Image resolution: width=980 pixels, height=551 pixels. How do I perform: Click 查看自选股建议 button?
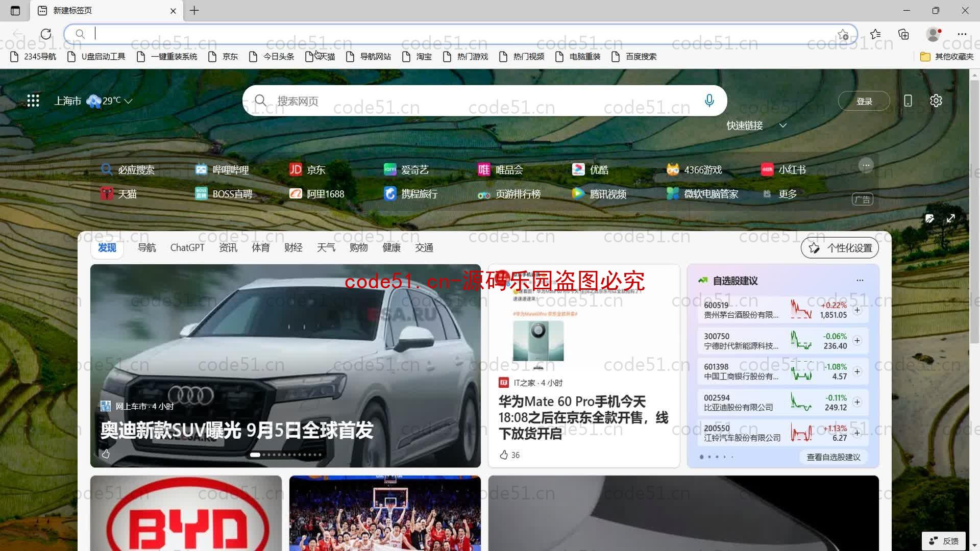pyautogui.click(x=834, y=457)
